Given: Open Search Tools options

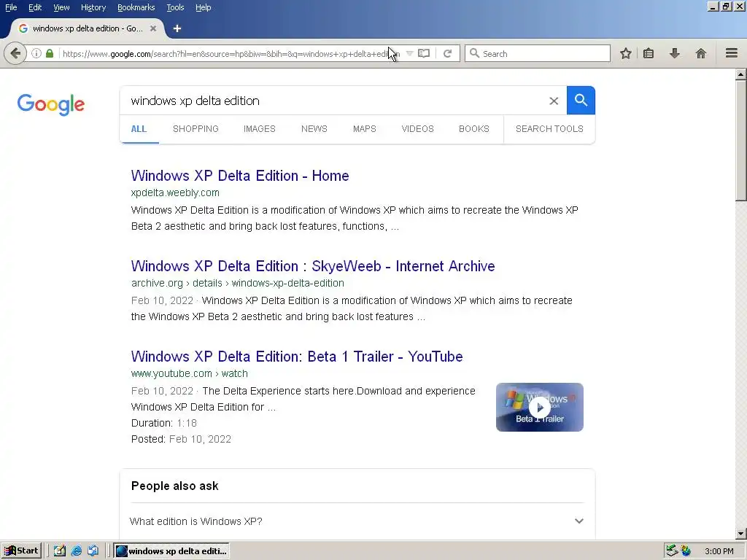Looking at the screenshot, I should click(549, 129).
